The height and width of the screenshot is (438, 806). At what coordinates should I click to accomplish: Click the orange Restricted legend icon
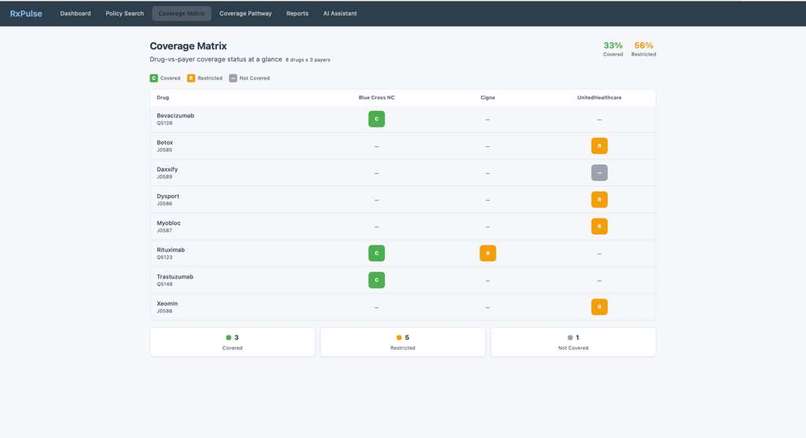[x=191, y=78]
